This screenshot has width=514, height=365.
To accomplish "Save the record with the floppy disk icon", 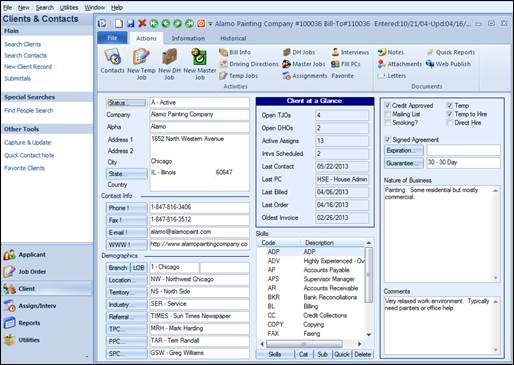I will (x=131, y=23).
